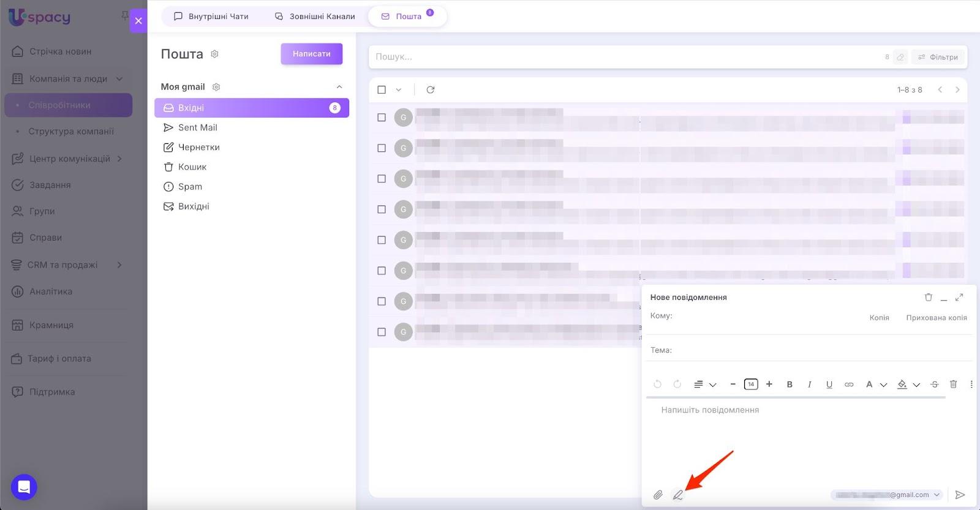Close the sidebar panel with the X button
The image size is (980, 510).
click(x=138, y=21)
